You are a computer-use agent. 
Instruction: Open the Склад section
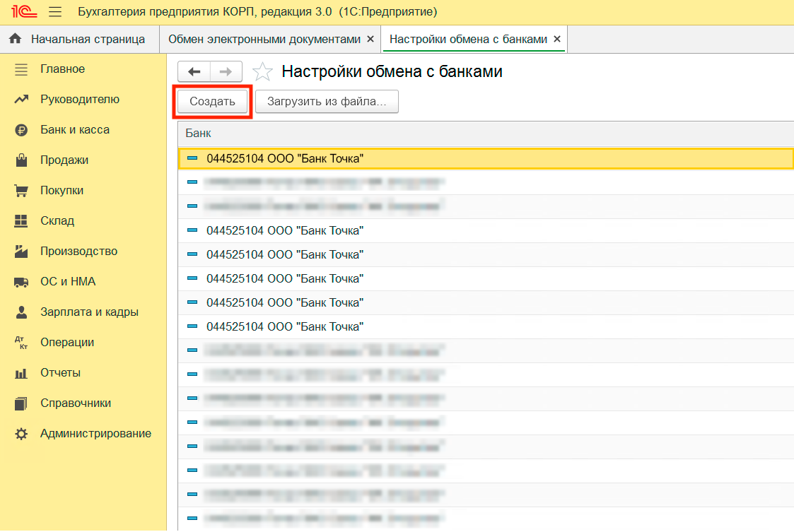[x=57, y=221]
